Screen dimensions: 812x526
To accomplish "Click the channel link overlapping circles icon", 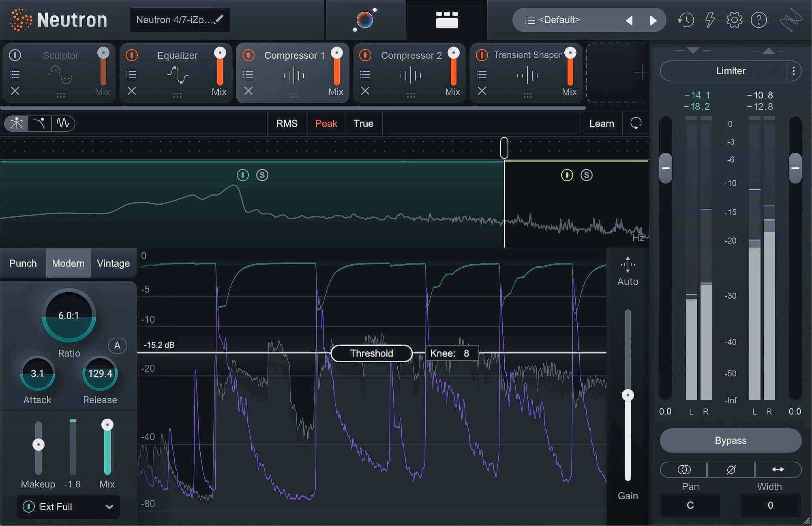I will point(684,470).
